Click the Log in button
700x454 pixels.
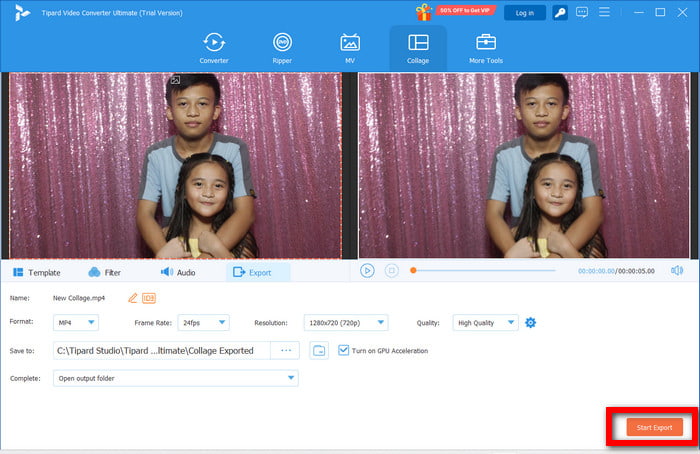click(x=525, y=13)
